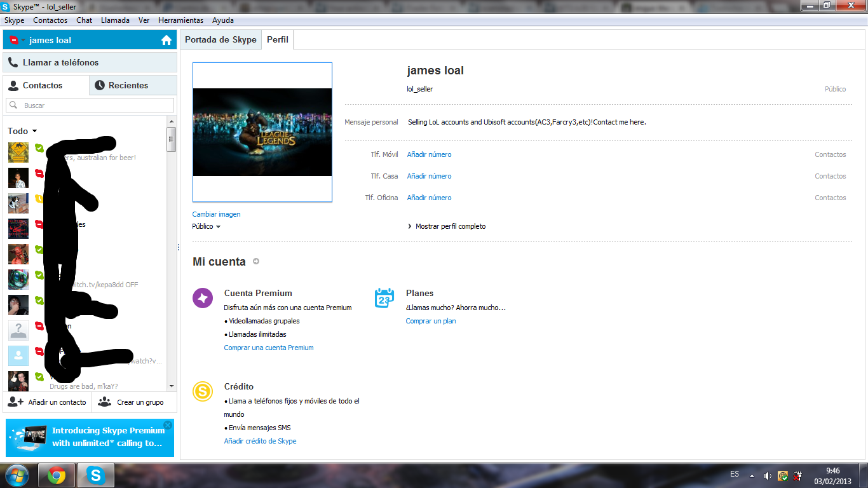Click the phone icon in Llamar a teléfonos
The height and width of the screenshot is (488, 868).
click(13, 62)
